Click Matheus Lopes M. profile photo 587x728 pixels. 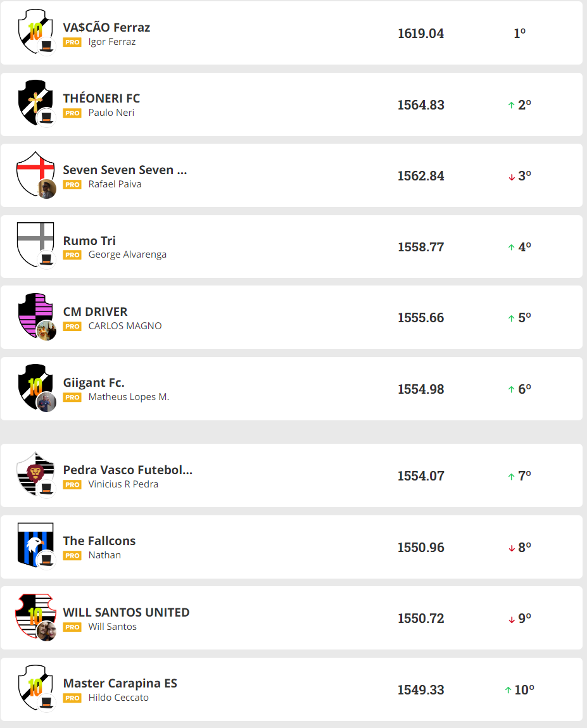(47, 402)
